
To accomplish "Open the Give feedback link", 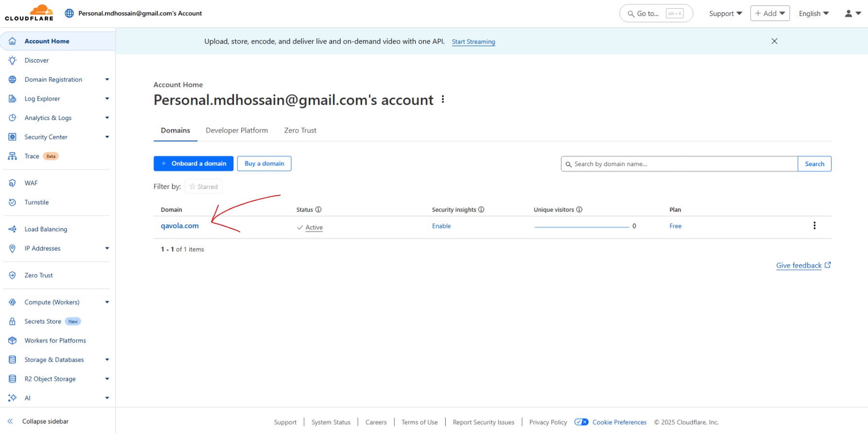I will (x=803, y=266).
